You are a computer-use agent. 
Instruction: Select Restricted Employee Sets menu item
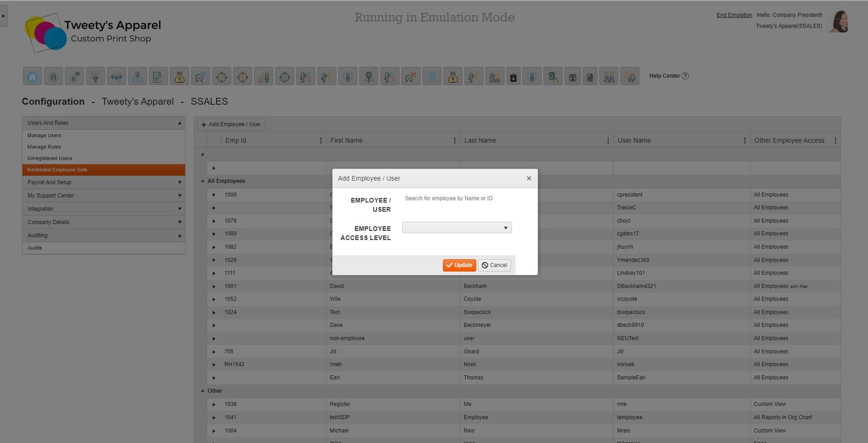coord(104,170)
